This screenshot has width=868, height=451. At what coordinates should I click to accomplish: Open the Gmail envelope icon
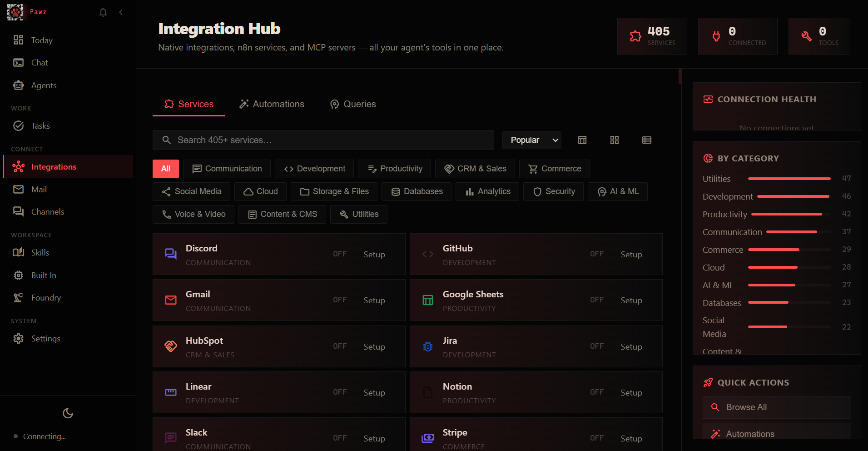tap(170, 300)
